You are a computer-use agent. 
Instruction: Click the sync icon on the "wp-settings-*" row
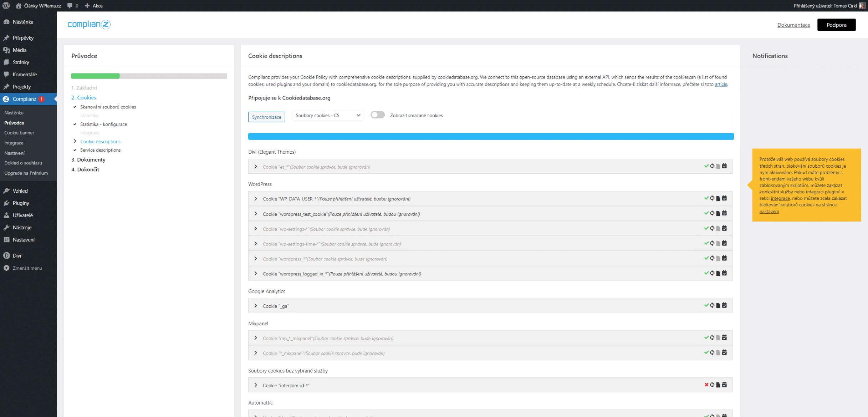[712, 228]
